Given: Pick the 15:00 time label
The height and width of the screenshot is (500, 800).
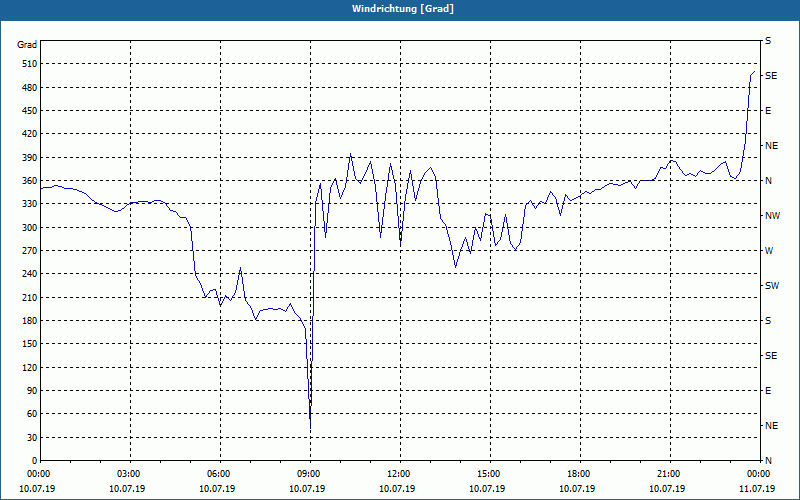Looking at the screenshot, I should pos(487,474).
